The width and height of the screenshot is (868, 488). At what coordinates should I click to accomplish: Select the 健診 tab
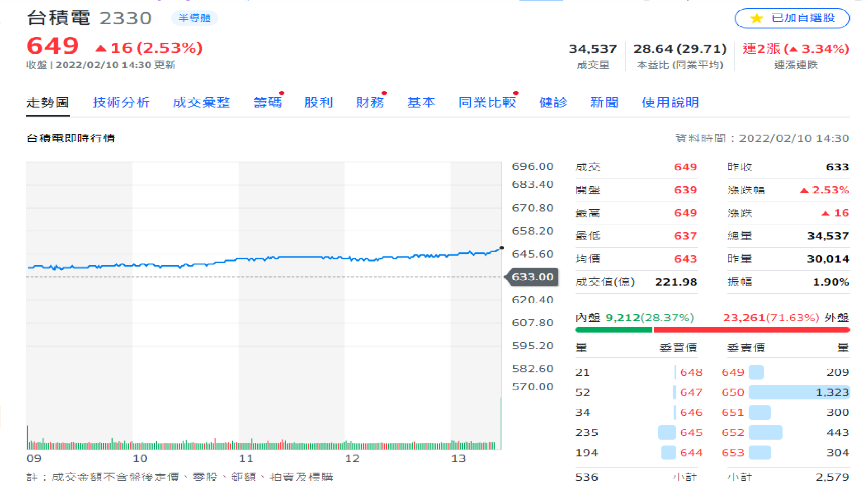pyautogui.click(x=553, y=103)
